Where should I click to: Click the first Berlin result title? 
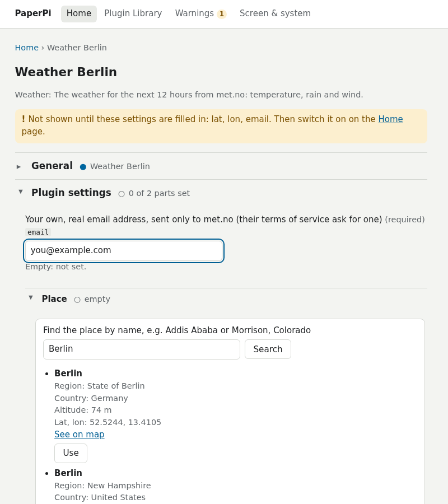[68, 374]
